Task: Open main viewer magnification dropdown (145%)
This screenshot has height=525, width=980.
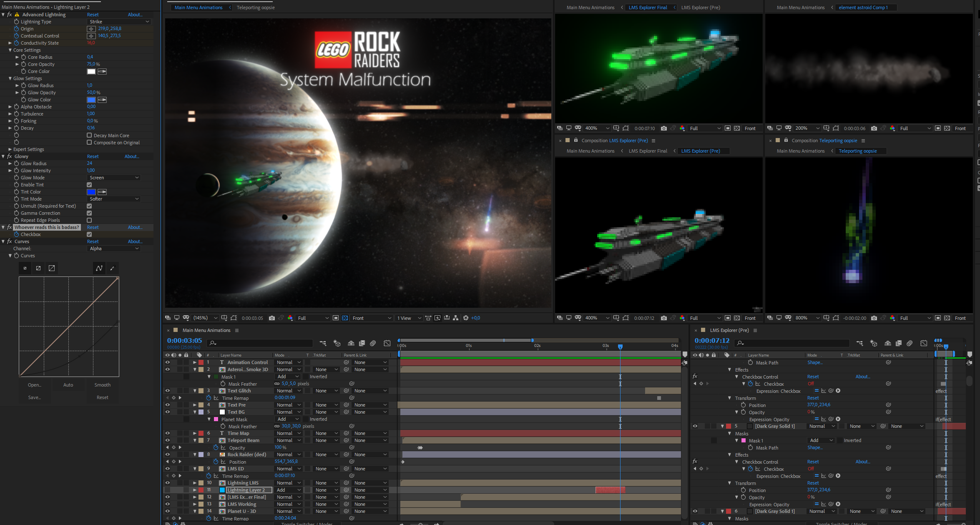Action: click(205, 318)
